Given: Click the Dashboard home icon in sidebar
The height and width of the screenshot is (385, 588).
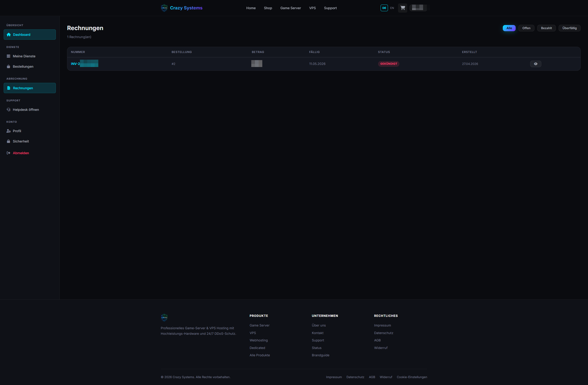Looking at the screenshot, I should coord(9,35).
